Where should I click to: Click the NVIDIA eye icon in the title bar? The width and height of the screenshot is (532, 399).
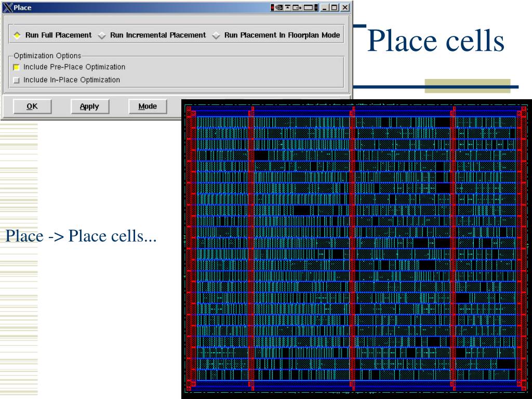click(x=279, y=7)
